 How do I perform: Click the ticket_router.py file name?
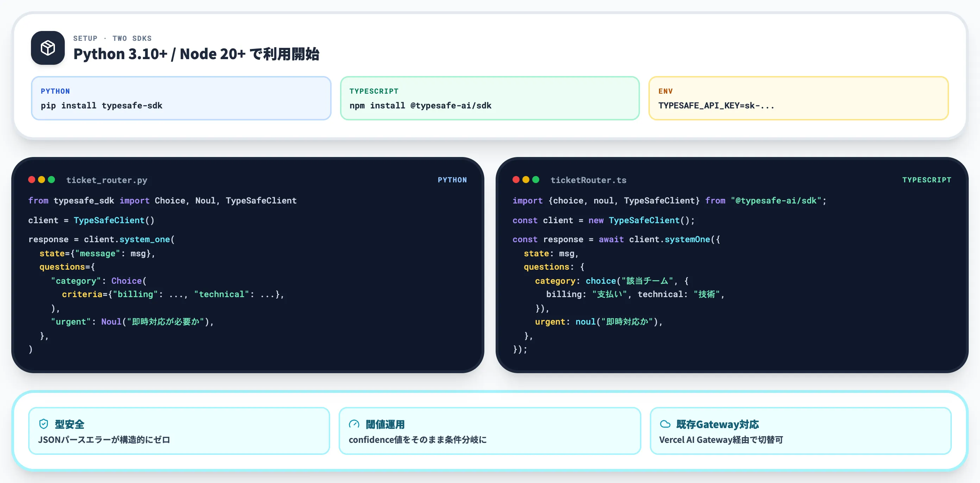point(107,180)
